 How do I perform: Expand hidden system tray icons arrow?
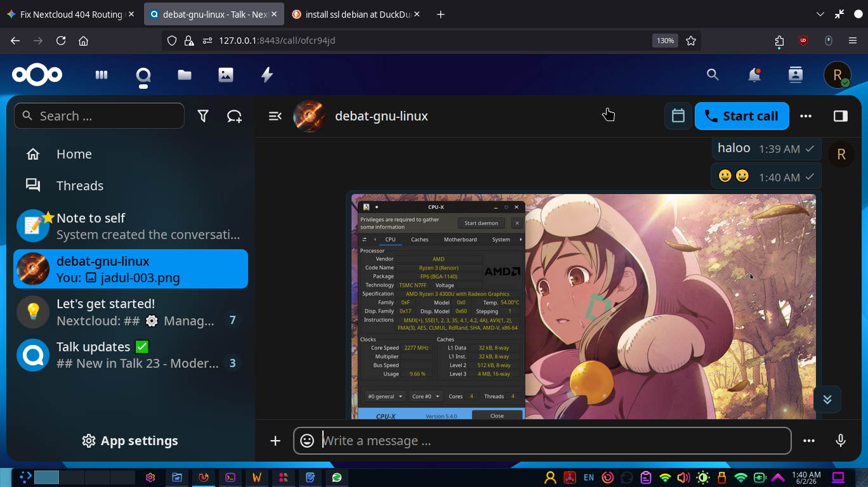coord(778,477)
